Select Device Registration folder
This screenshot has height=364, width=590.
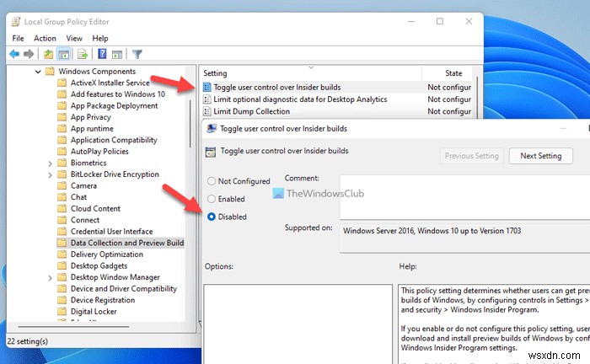[102, 300]
